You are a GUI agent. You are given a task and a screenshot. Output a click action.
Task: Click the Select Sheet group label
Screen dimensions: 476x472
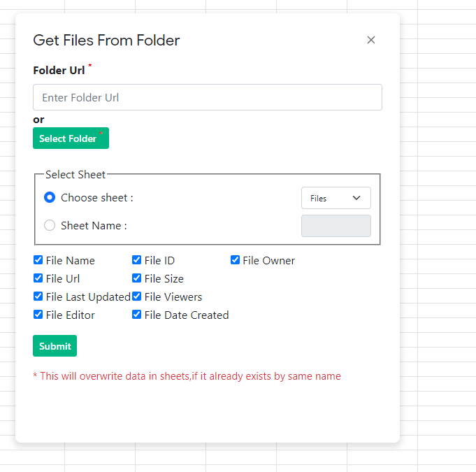[x=75, y=175]
